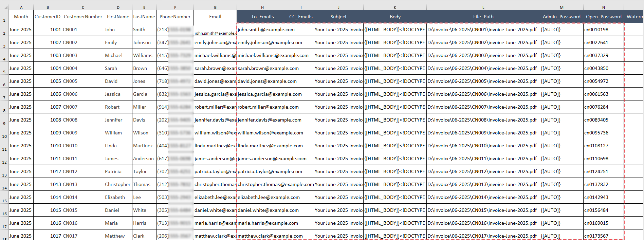Click first name Christopher
Viewport: 644px width, 240px height.
coord(118,184)
